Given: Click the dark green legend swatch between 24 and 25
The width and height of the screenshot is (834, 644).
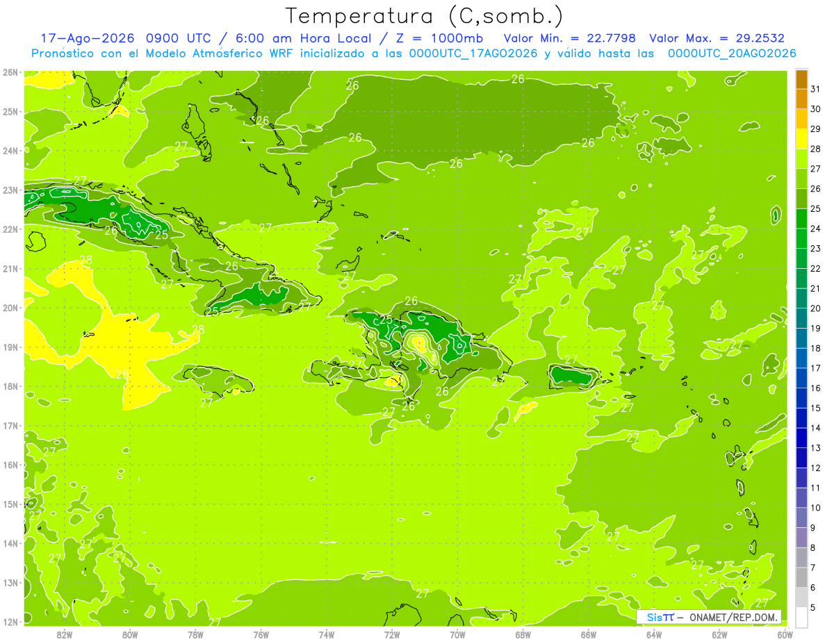Looking at the screenshot, I should tap(801, 218).
